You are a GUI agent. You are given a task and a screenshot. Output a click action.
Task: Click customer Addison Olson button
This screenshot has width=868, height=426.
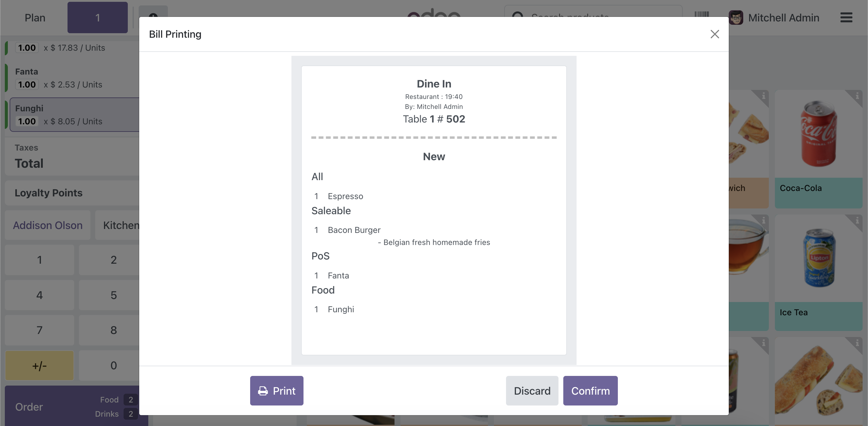(x=48, y=225)
